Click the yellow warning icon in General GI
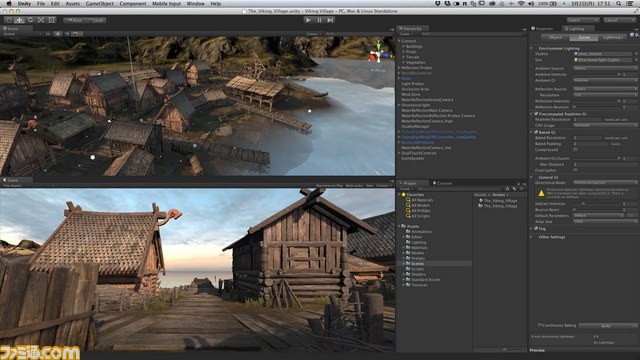 pyautogui.click(x=541, y=193)
